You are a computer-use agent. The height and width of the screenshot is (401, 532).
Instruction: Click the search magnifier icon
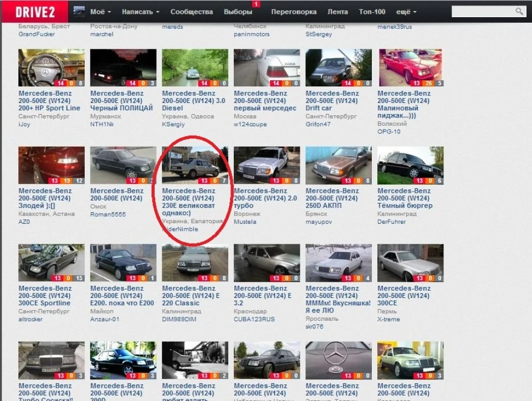click(519, 11)
